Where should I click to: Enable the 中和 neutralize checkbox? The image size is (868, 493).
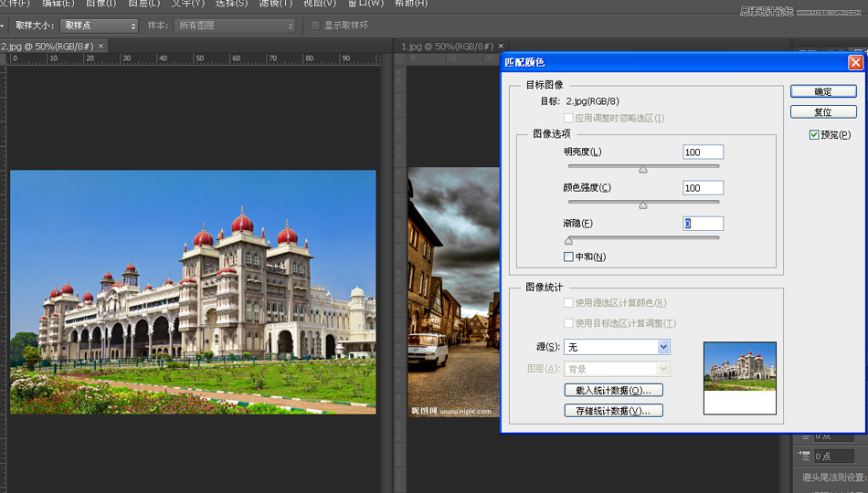coord(568,257)
